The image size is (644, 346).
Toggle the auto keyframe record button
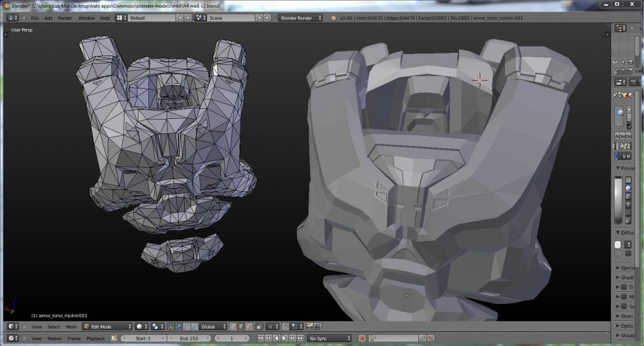[362, 338]
